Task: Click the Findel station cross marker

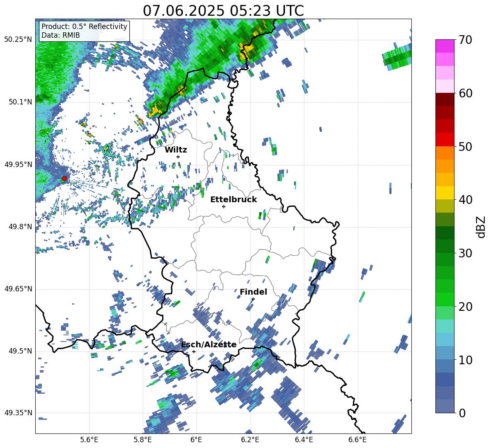Action: coord(253,299)
